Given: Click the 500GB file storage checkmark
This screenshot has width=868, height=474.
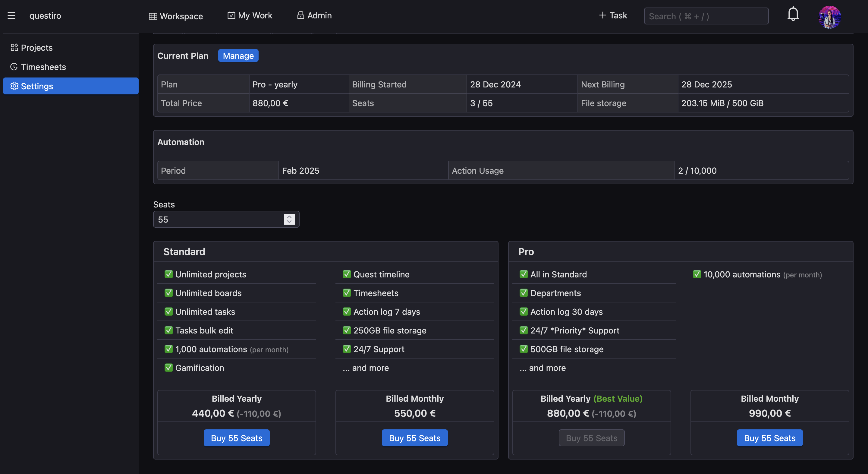Looking at the screenshot, I should pyautogui.click(x=524, y=349).
